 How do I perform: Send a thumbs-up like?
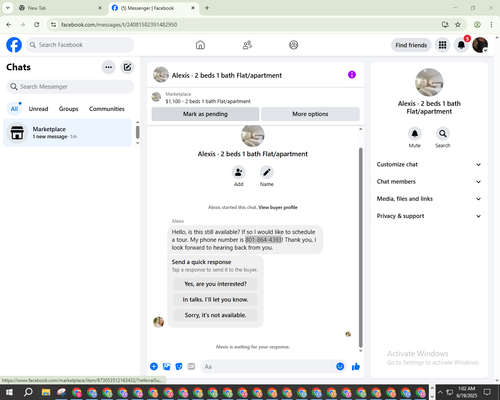(356, 367)
